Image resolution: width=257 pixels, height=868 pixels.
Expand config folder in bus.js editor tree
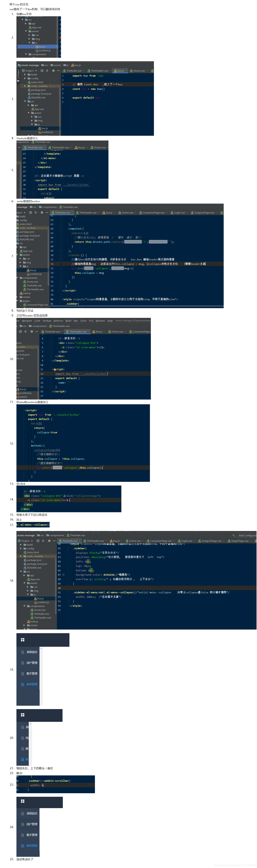[x=25, y=78]
